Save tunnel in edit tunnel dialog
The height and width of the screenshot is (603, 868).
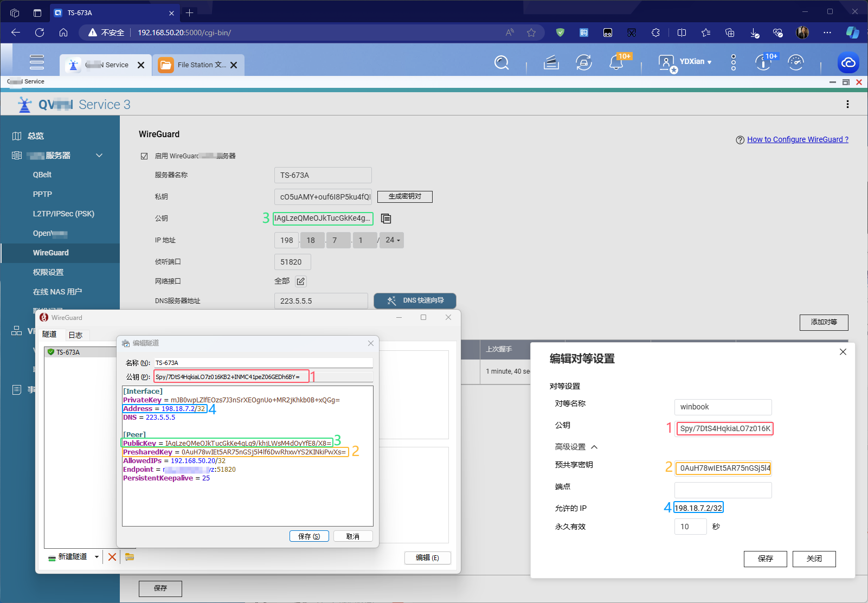click(x=309, y=536)
